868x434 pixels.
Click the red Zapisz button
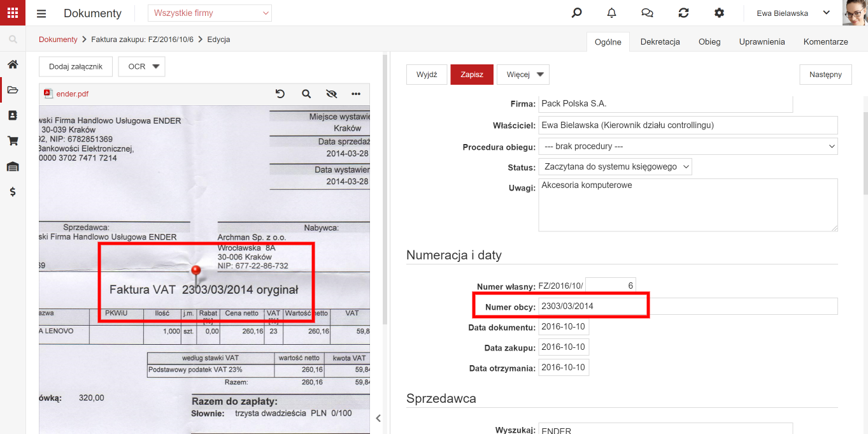472,75
